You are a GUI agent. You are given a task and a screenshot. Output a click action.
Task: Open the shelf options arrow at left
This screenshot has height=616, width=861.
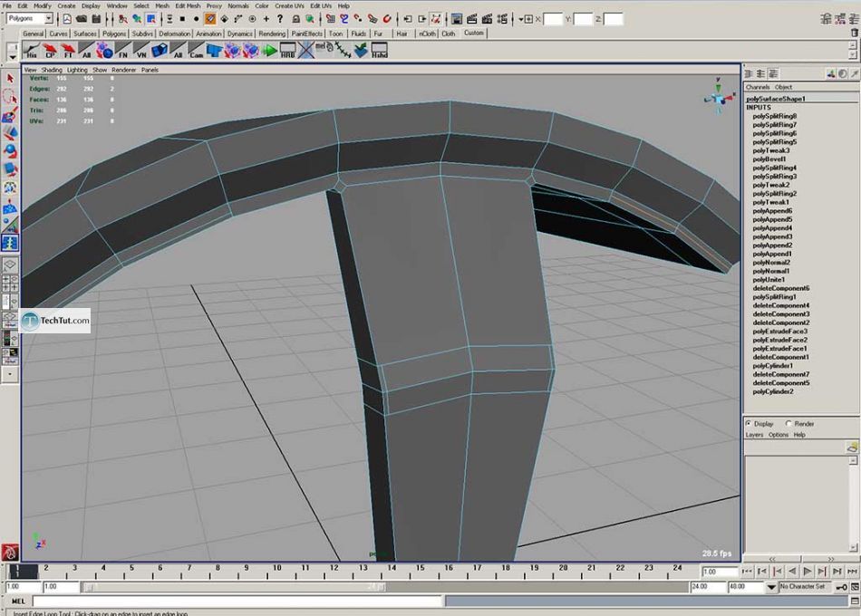click(12, 55)
